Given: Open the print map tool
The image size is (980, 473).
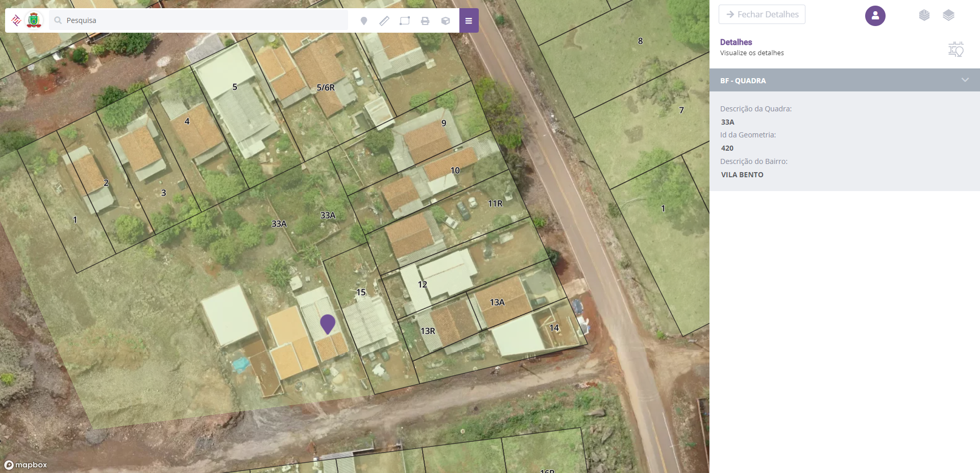Looking at the screenshot, I should (425, 21).
